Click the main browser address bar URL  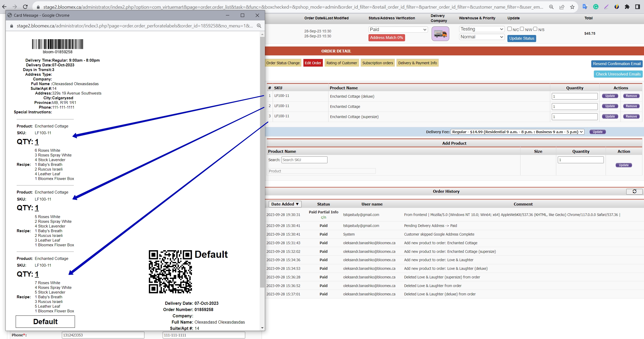(x=292, y=7)
